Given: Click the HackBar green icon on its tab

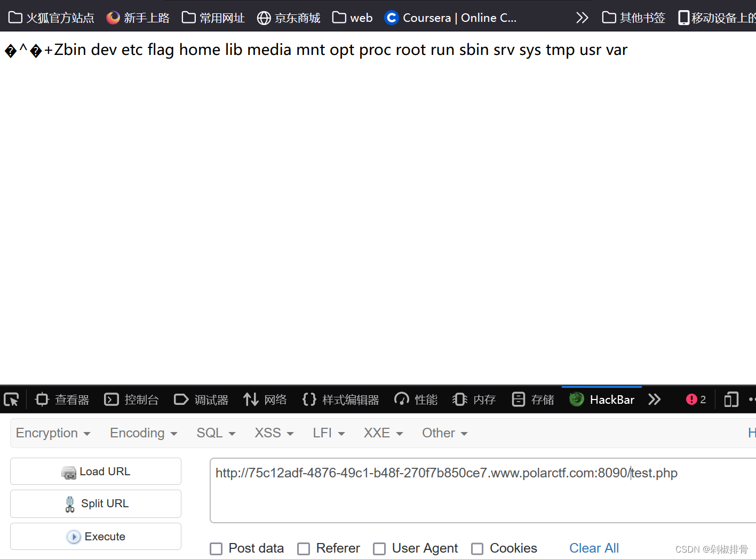Looking at the screenshot, I should click(576, 399).
